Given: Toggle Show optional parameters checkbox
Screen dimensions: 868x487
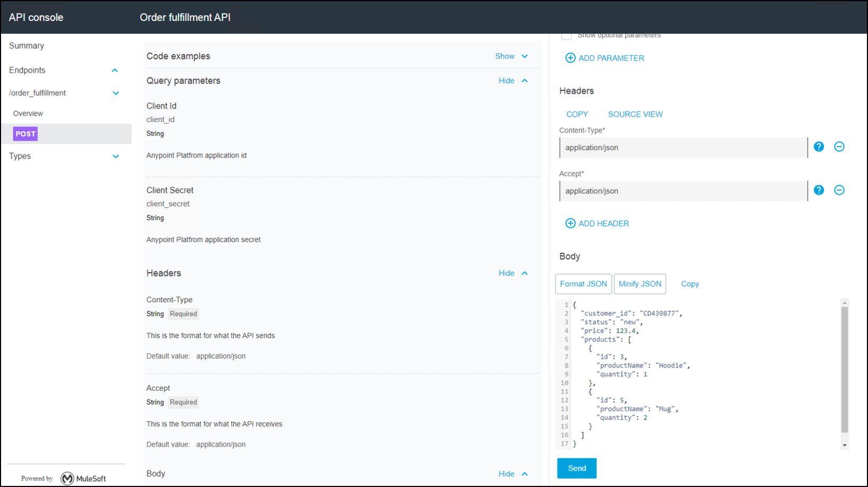Looking at the screenshot, I should 566,36.
